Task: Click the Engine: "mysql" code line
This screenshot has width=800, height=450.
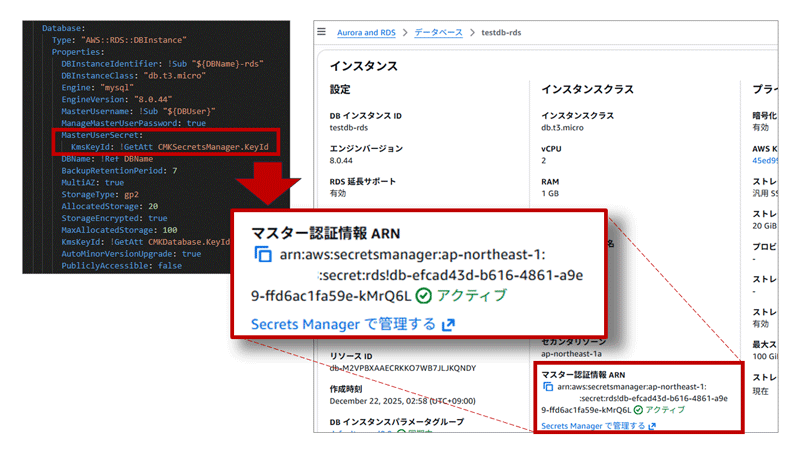Action: tap(97, 87)
